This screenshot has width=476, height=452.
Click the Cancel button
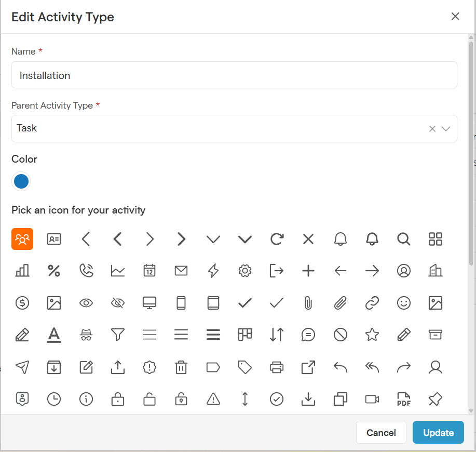pos(381,432)
